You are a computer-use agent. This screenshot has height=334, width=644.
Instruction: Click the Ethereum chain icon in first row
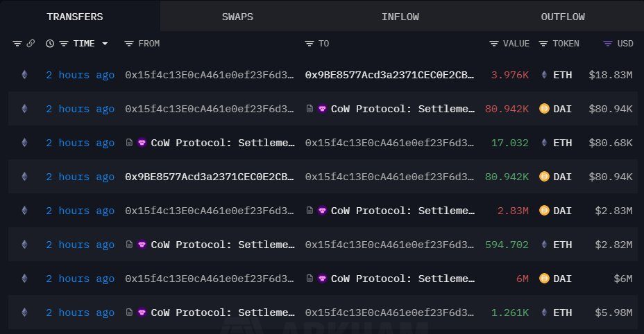pyautogui.click(x=24, y=75)
